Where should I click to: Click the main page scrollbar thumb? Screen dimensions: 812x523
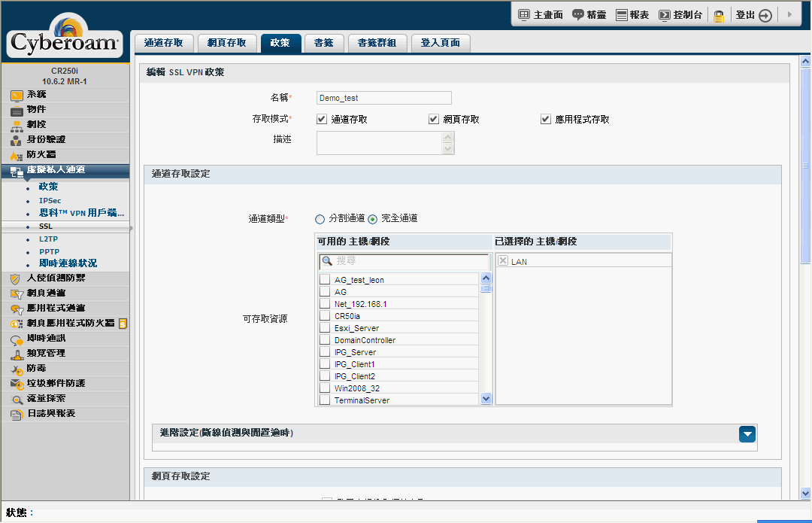tap(805, 166)
